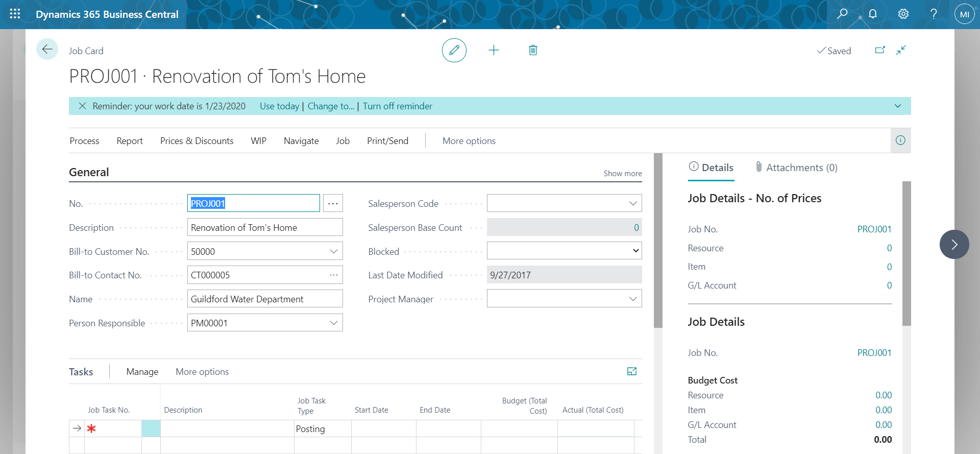This screenshot has height=454, width=980.
Task: Go back using the back arrow
Action: [x=47, y=50]
